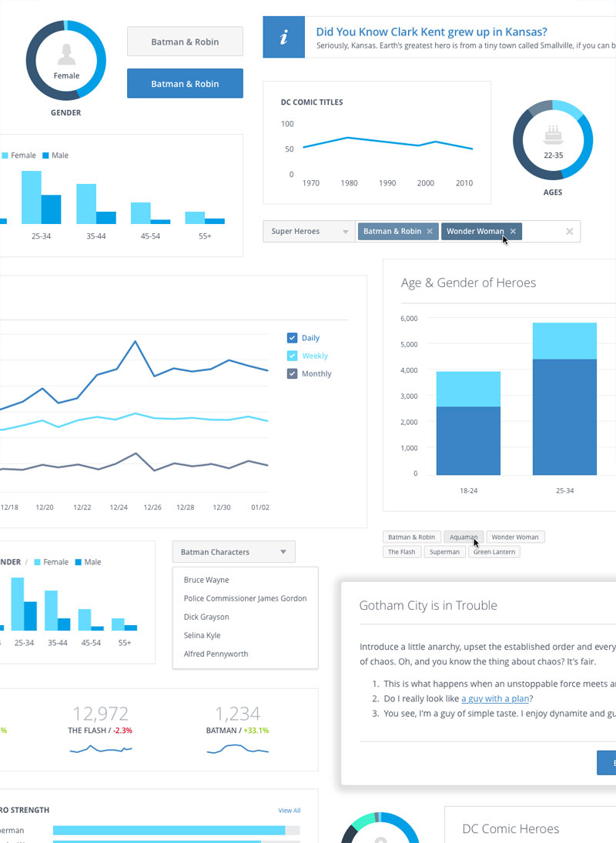This screenshot has height=843, width=616.
Task: Choose Bruce Wayne in the dropdown list
Action: [x=206, y=580]
